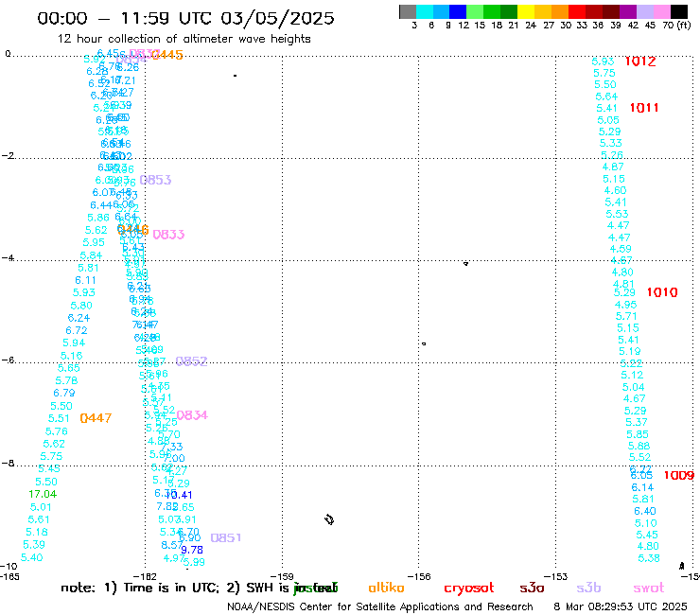
Task: Click the '-2' latitude axis label
Action: [x=8, y=156]
